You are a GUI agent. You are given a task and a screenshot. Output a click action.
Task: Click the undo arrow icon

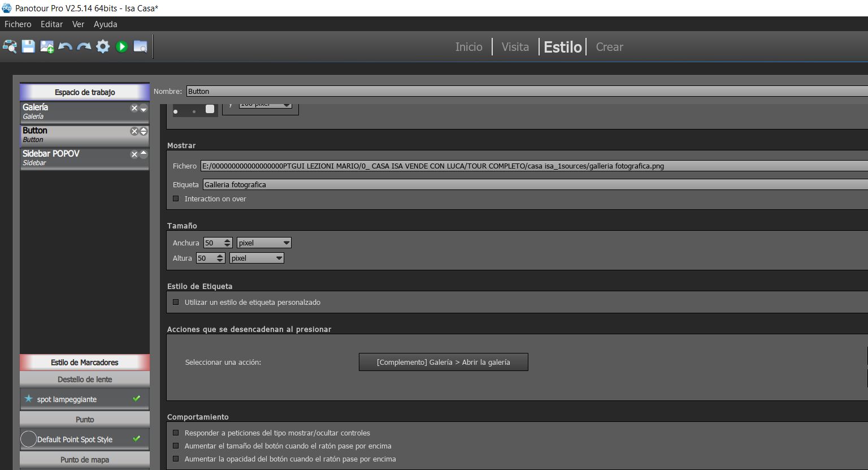66,46
